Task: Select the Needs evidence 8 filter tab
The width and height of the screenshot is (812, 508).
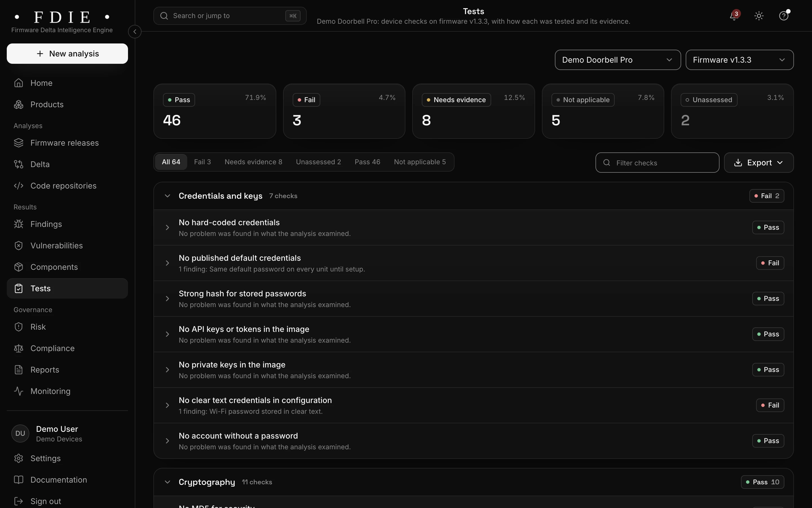Action: point(253,162)
